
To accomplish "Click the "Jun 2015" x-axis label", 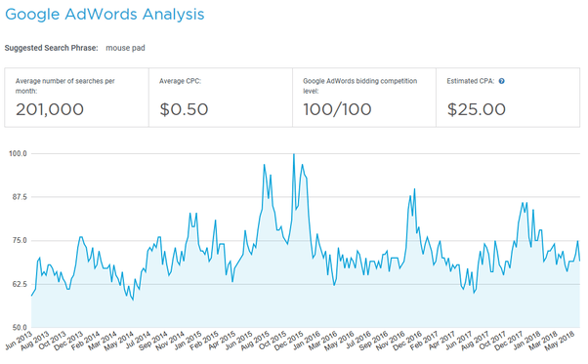I will click(x=239, y=341).
